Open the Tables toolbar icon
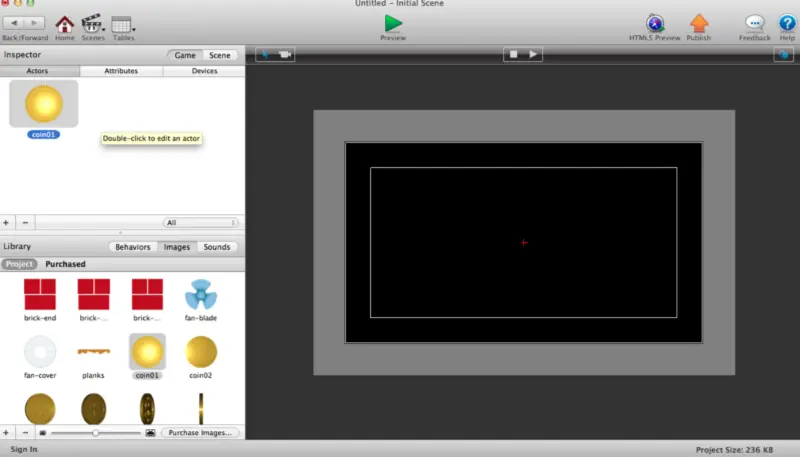Image resolution: width=800 pixels, height=457 pixels. click(122, 24)
